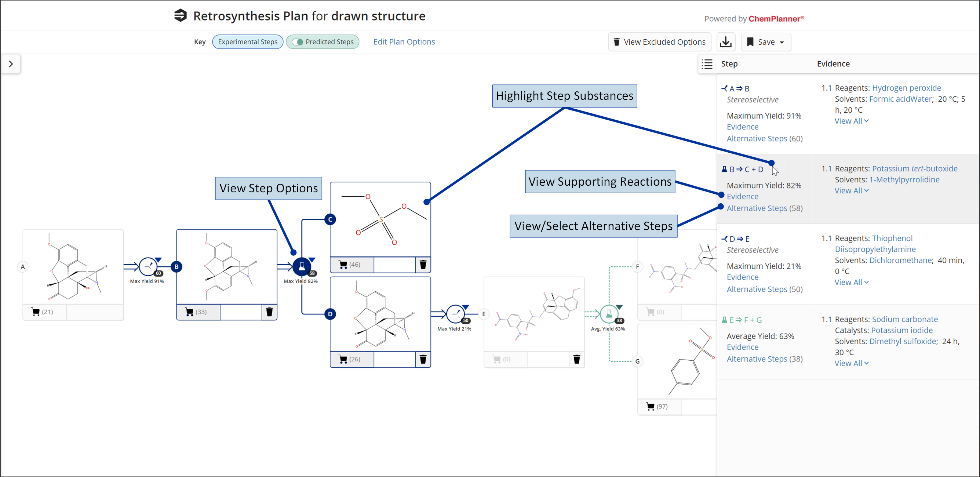
Task: Open dropdown triangle on step with 58 options
Action: [x=312, y=260]
